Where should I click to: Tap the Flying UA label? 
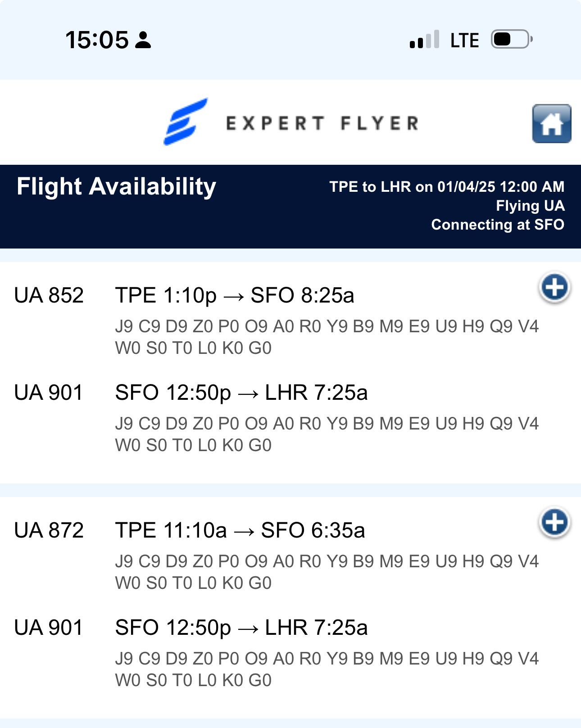530,206
